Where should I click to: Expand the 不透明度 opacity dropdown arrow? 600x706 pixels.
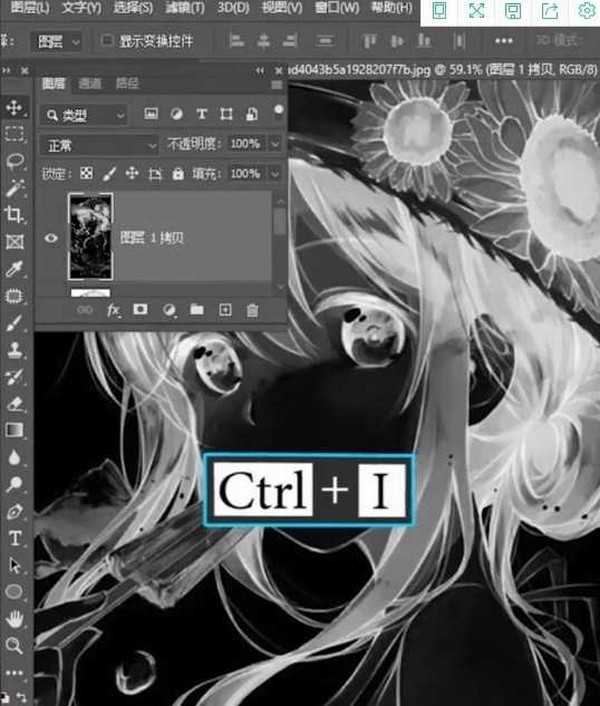tap(276, 145)
